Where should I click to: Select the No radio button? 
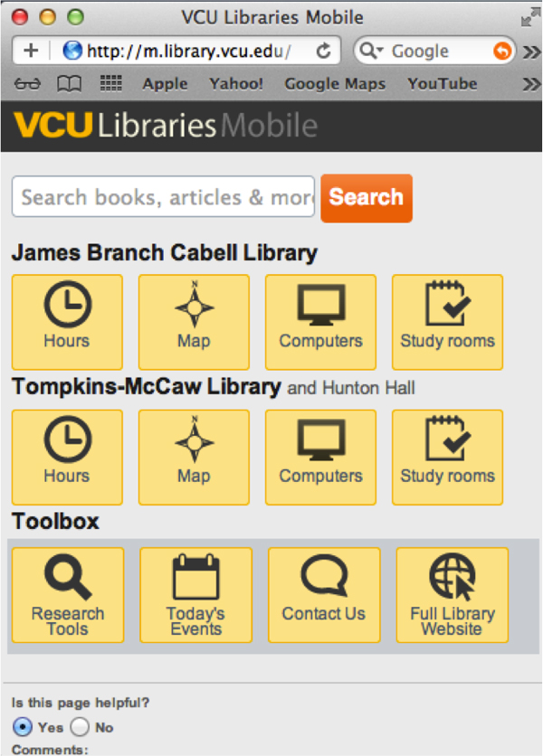click(x=80, y=727)
